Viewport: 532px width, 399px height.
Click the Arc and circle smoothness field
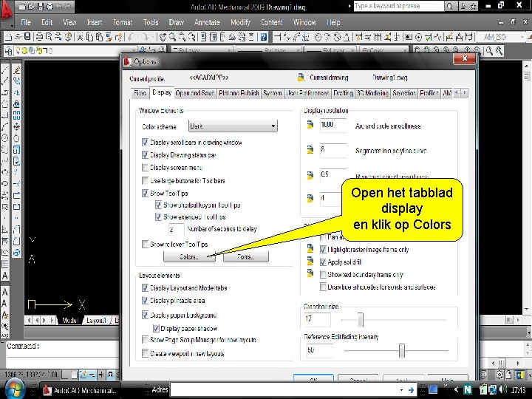[333, 125]
